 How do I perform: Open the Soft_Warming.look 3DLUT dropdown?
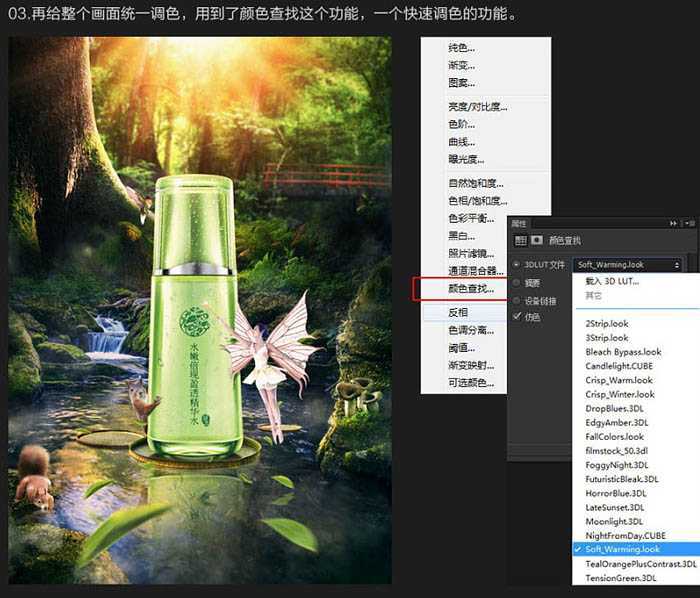(x=627, y=265)
